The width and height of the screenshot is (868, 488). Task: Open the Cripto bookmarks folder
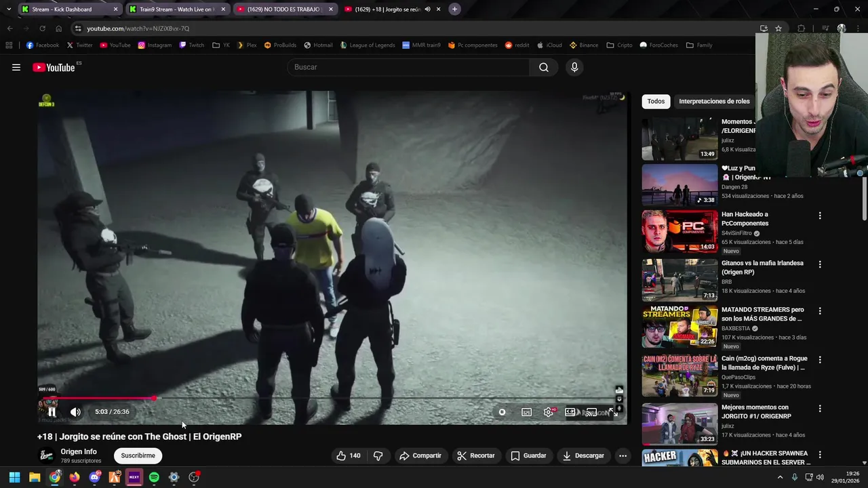(620, 45)
